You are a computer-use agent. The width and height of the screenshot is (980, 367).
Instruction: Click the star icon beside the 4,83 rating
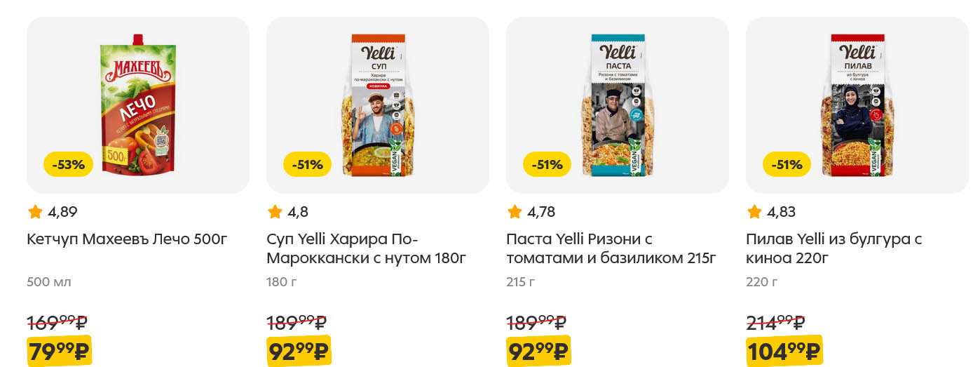pyautogui.click(x=754, y=212)
